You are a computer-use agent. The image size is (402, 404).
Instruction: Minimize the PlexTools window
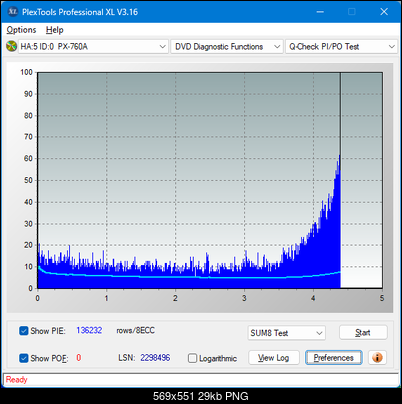point(320,12)
